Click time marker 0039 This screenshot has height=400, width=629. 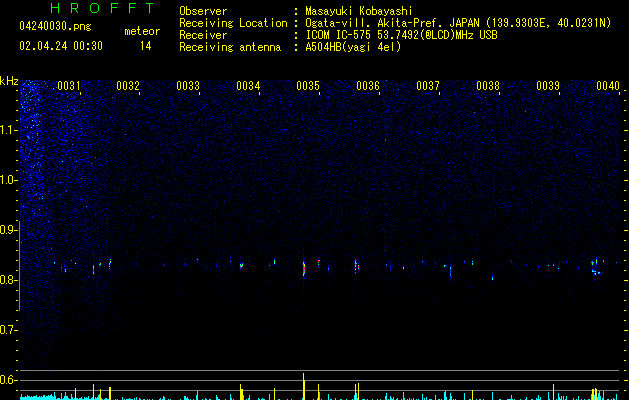click(x=548, y=86)
